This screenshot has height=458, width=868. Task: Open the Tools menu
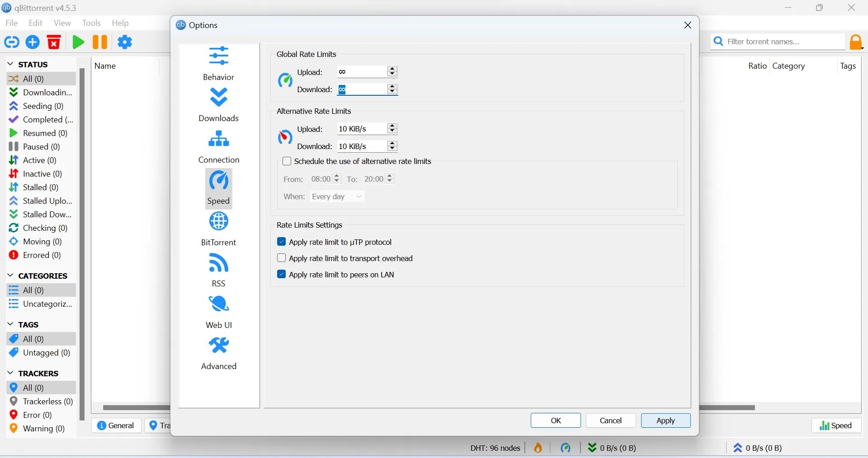[x=91, y=23]
